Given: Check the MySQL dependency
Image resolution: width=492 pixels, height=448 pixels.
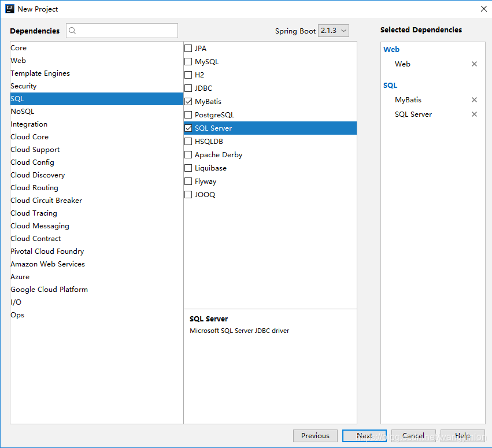Looking at the screenshot, I should click(188, 61).
